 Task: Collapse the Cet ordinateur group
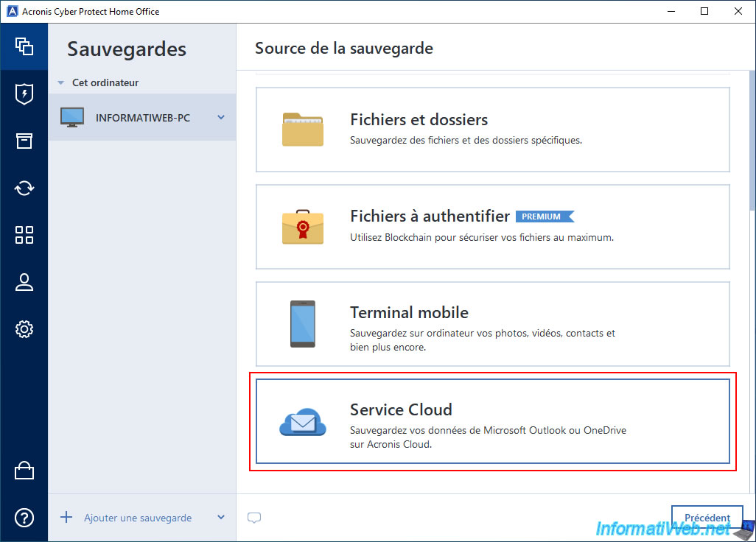tap(60, 83)
